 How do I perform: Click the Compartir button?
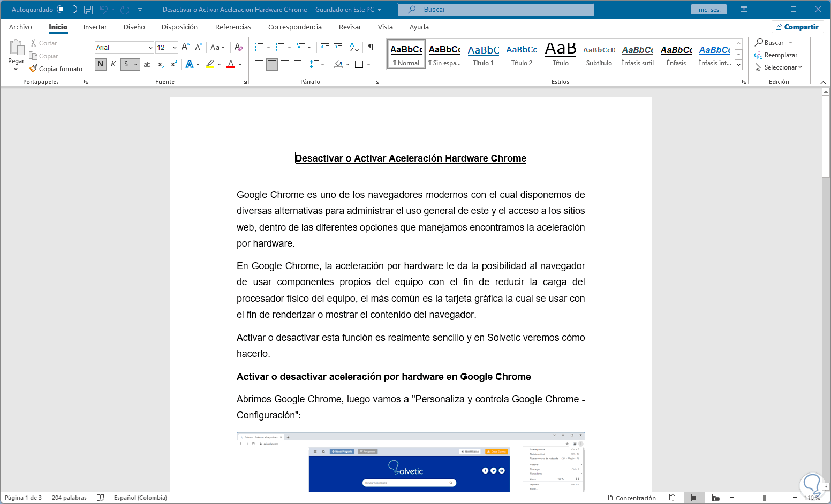point(797,27)
